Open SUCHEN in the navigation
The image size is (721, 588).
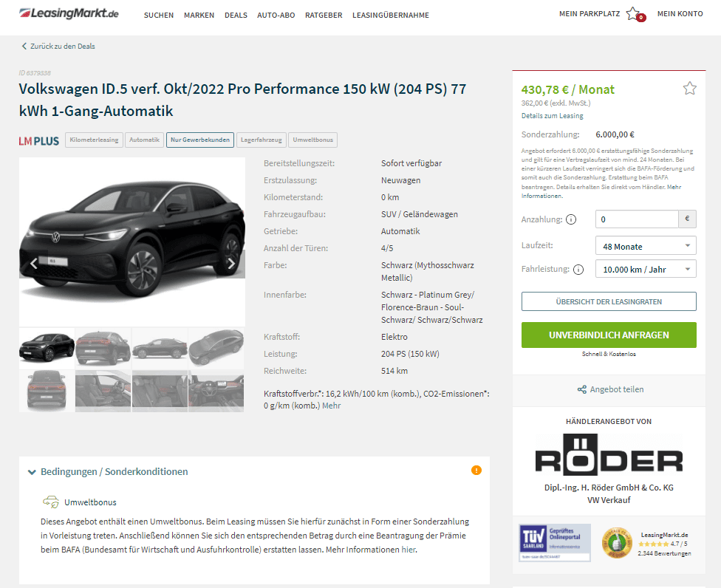coord(159,16)
